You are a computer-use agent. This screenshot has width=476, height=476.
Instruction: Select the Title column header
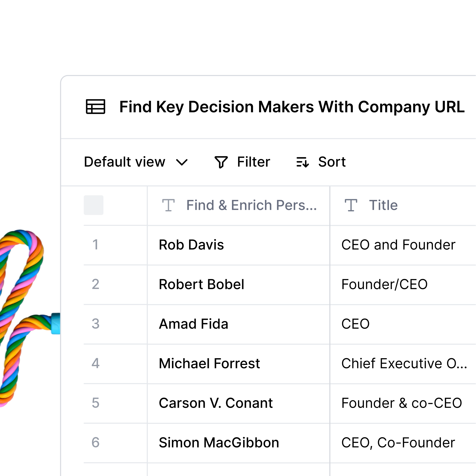tap(403, 206)
